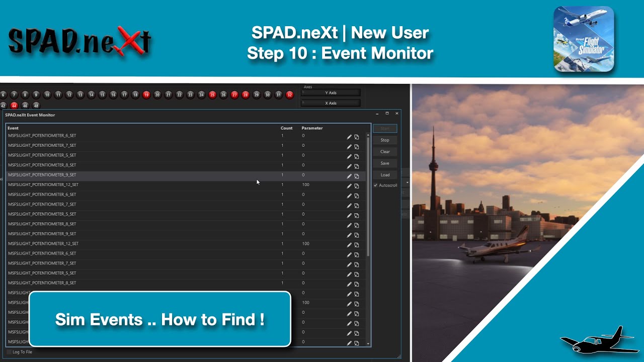
Task: Save the captured events with Save button
Action: click(385, 163)
